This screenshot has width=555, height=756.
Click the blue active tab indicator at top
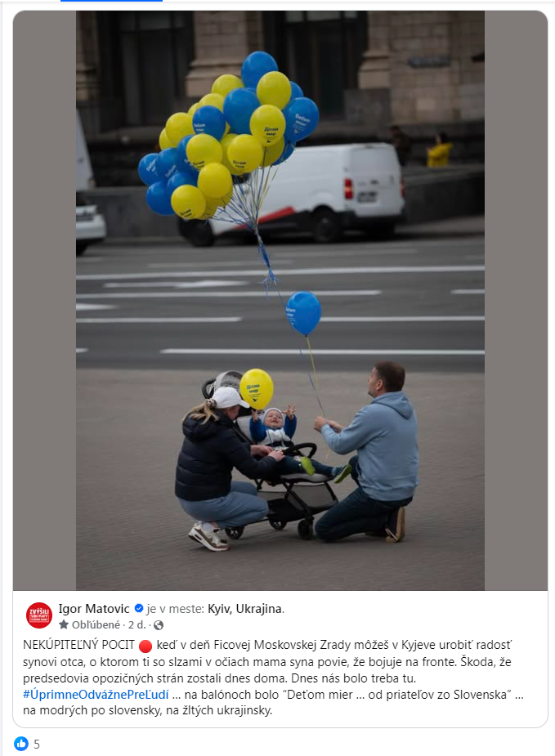point(111,1)
